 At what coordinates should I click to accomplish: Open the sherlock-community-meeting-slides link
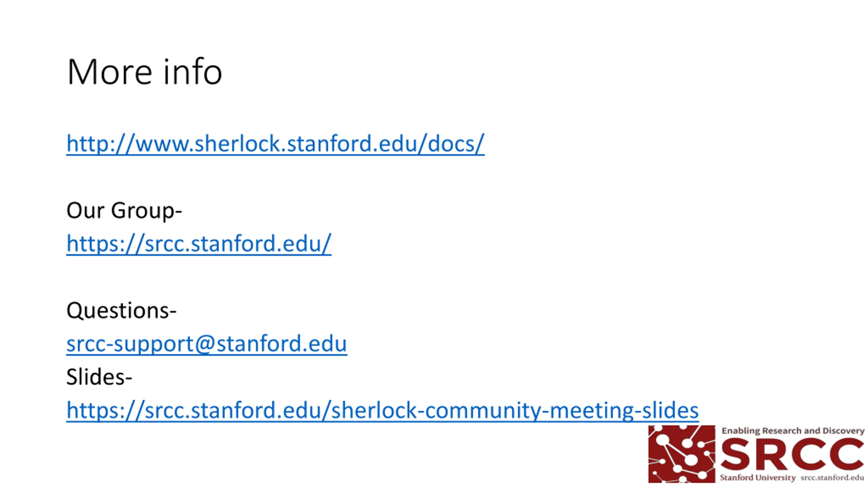coord(382,410)
